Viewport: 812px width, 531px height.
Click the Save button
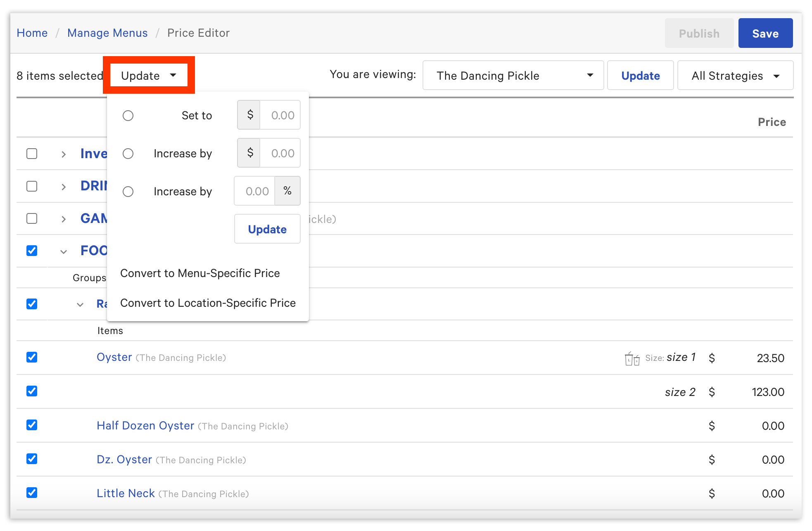pyautogui.click(x=765, y=33)
